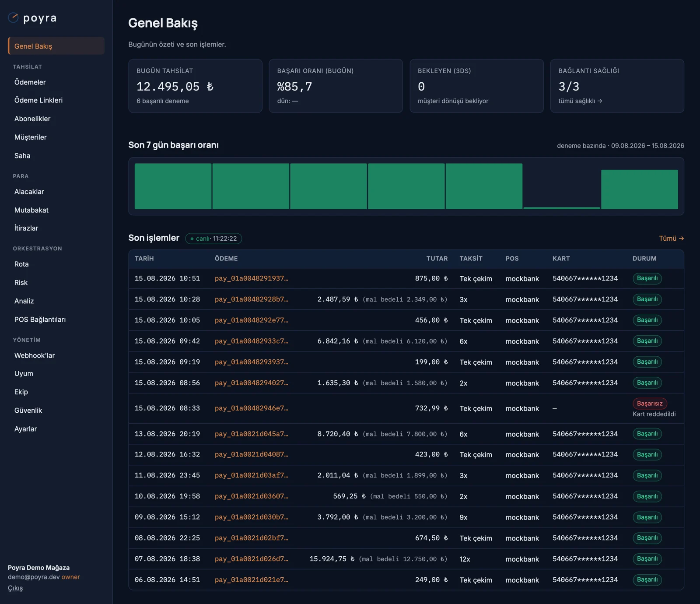
Task: Navigate to Ayarlar
Action: pos(25,429)
